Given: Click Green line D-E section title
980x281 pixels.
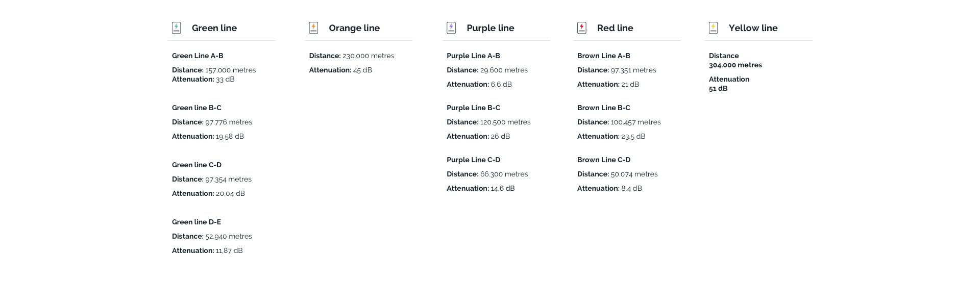Looking at the screenshot, I should coord(197,222).
